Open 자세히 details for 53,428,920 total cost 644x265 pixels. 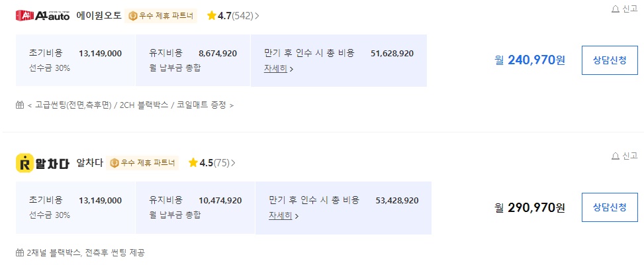(283, 216)
